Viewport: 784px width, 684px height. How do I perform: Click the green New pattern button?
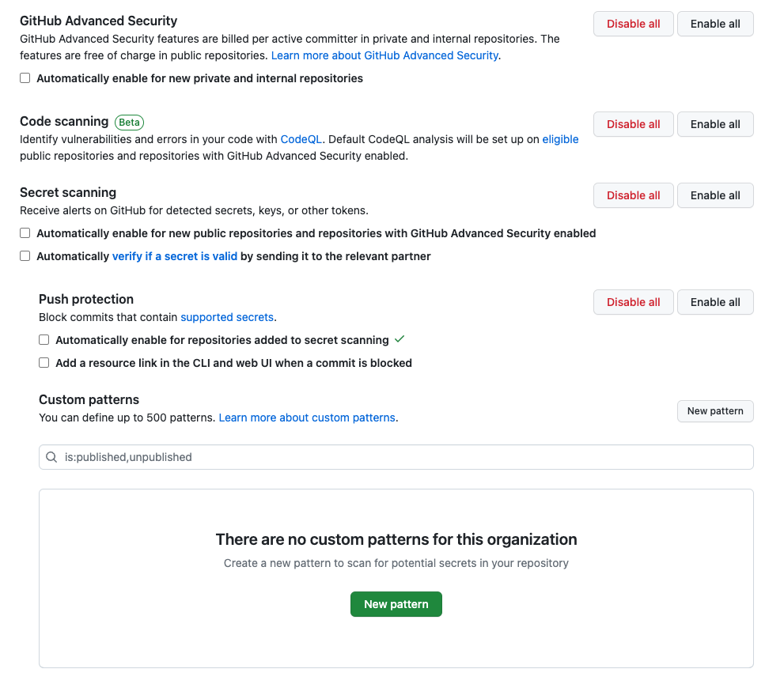[396, 604]
